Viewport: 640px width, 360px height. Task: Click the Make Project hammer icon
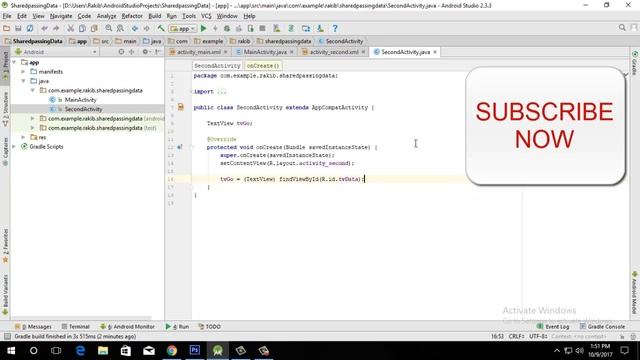(x=161, y=28)
